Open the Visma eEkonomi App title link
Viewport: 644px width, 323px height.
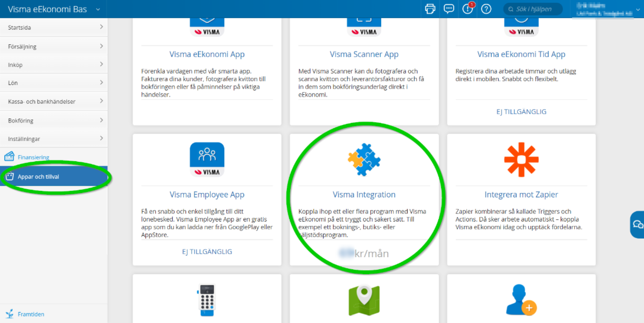click(x=207, y=54)
